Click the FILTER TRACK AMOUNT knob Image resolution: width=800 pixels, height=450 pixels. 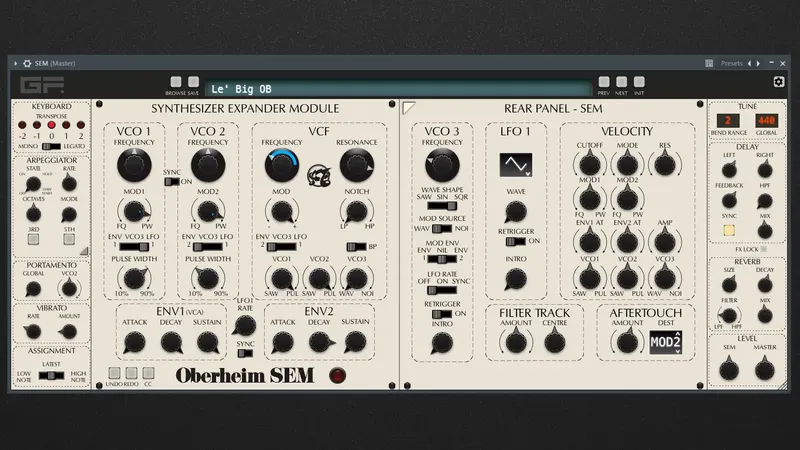coord(516,342)
